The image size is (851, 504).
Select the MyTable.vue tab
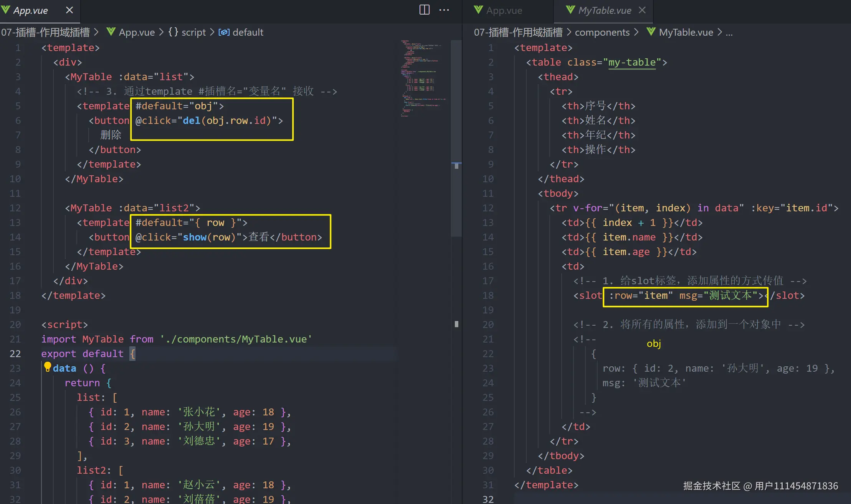604,11
